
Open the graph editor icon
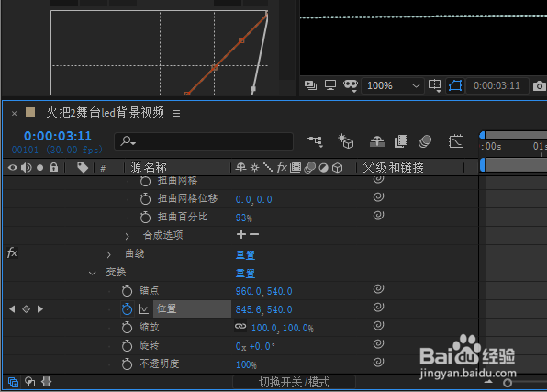pos(456,141)
